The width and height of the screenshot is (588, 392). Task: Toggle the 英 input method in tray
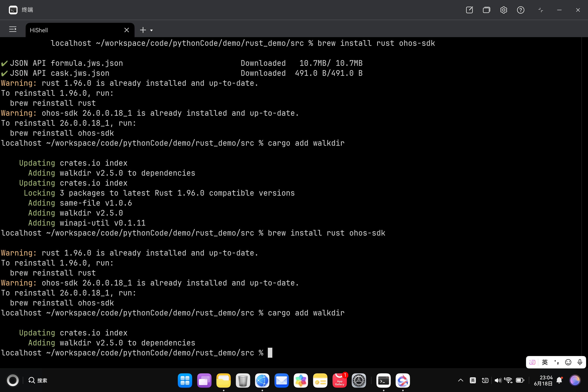point(473,380)
